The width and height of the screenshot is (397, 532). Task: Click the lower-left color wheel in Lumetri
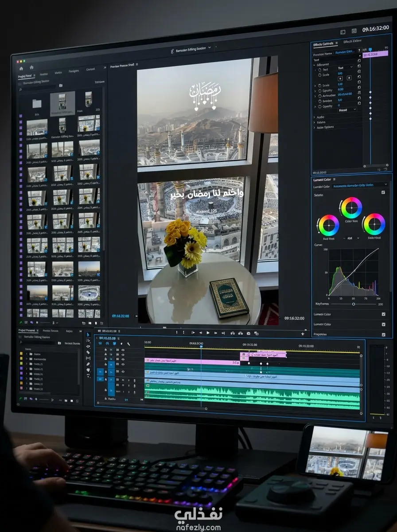click(329, 226)
